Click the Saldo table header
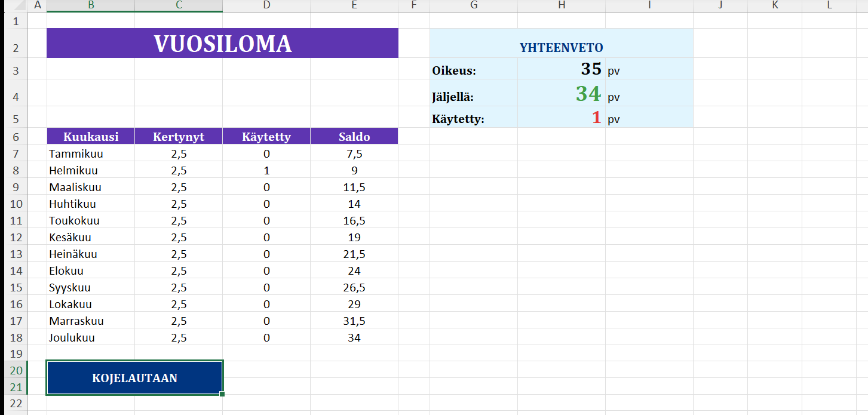Image resolution: width=868 pixels, height=415 pixels. [354, 137]
